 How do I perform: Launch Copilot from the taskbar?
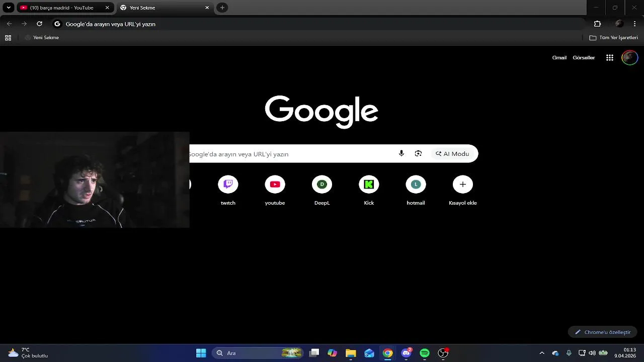332,353
